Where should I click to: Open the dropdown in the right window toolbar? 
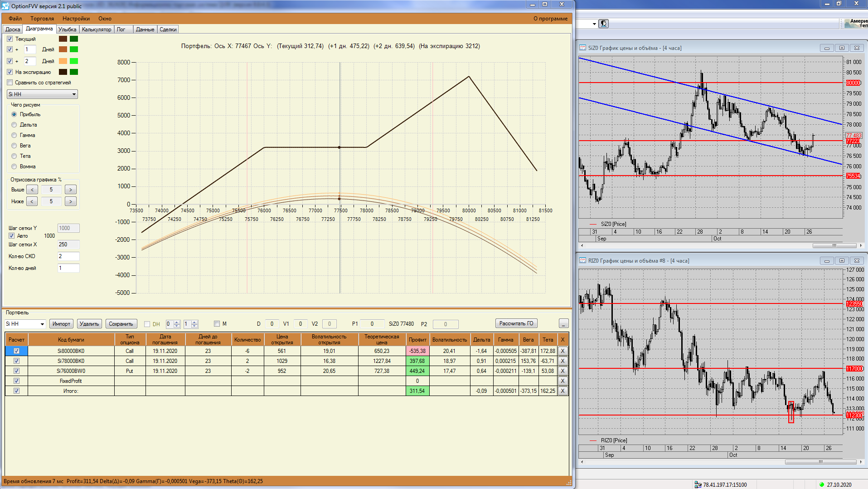pyautogui.click(x=594, y=24)
